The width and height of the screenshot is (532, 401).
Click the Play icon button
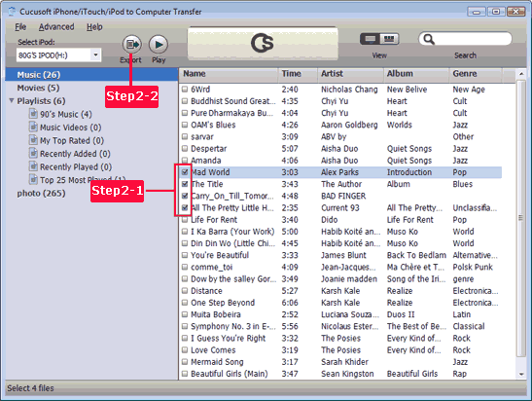tap(159, 44)
